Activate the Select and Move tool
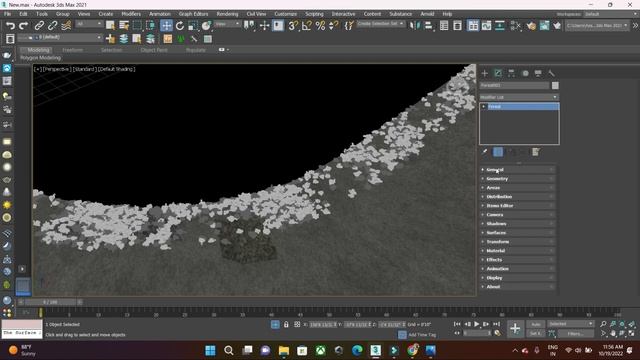Viewport: 640px width, 360px height. coord(166,26)
